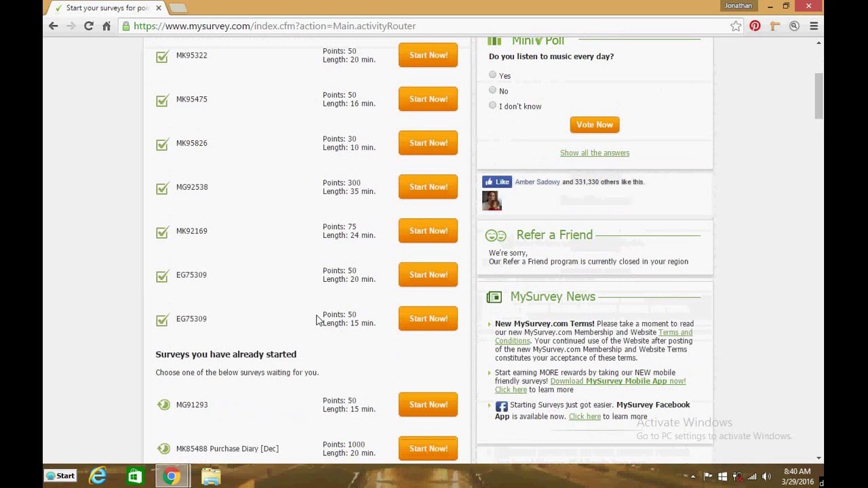The width and height of the screenshot is (868, 488).
Task: Open File Explorer from the taskbar
Action: coord(211,476)
